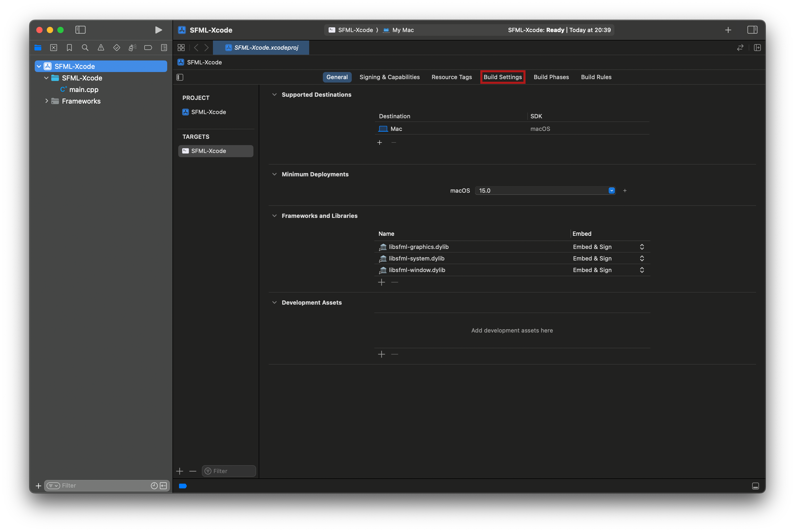
Task: Open navigator filter options dropdown
Action: (53, 486)
